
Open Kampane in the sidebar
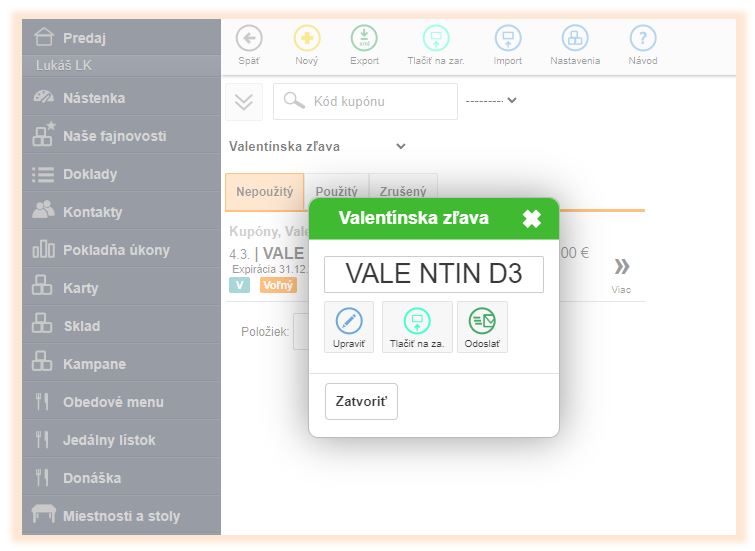94,364
